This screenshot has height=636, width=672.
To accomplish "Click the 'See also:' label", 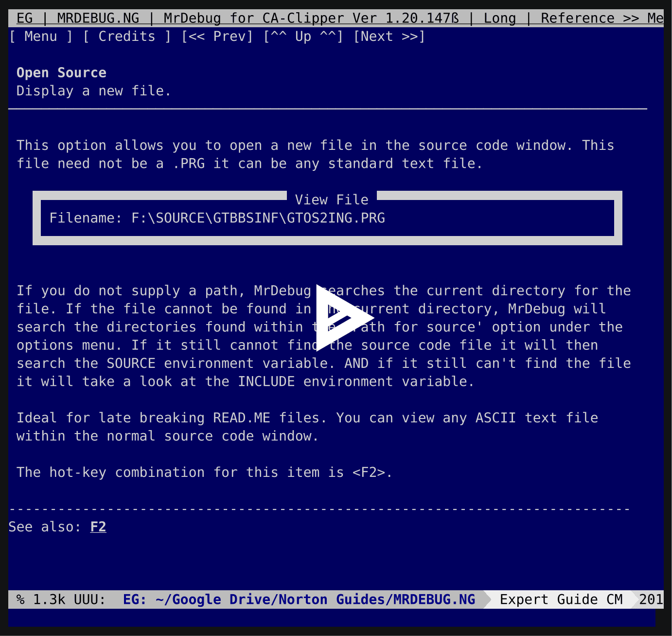I will [45, 527].
